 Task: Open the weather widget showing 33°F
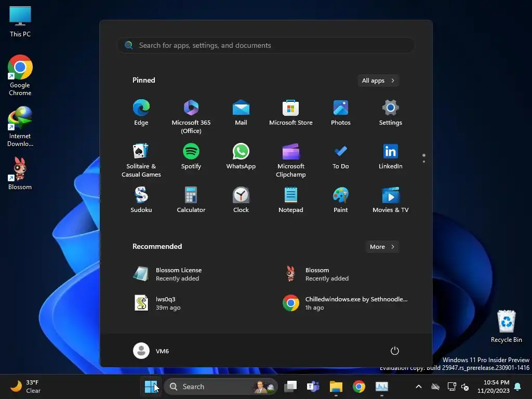[25, 387]
